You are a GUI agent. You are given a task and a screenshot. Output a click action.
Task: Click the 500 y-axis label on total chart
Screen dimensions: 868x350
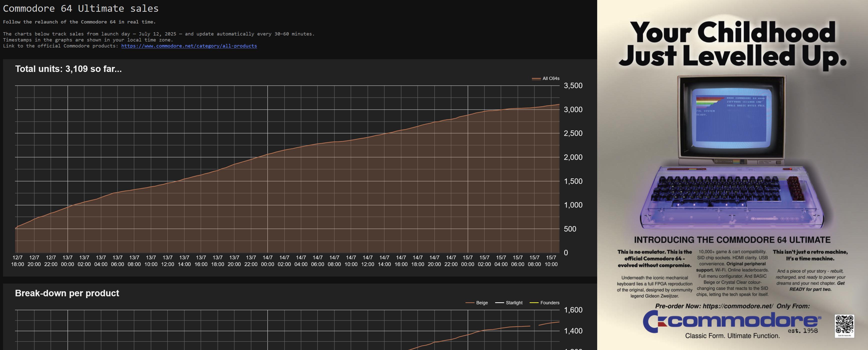[570, 229]
